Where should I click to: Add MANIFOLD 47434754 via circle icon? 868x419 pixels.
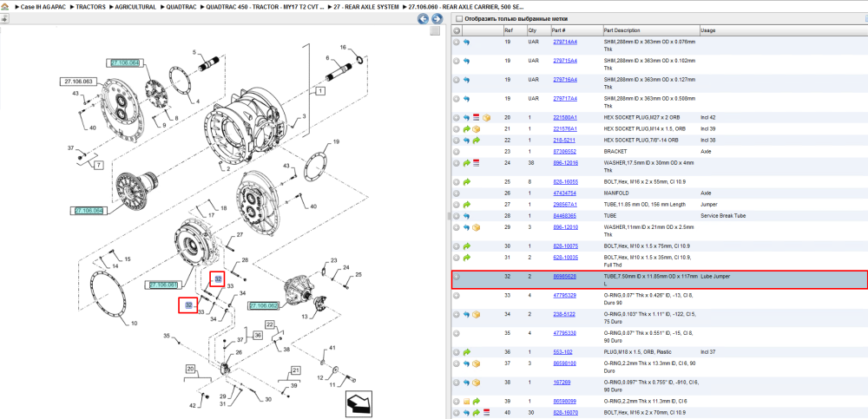tap(457, 193)
